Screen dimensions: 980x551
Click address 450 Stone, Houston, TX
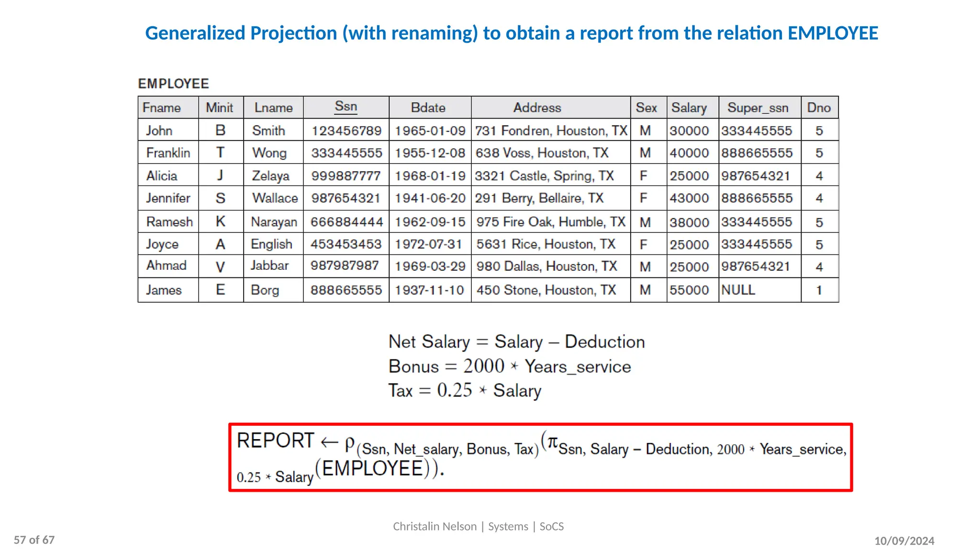coord(546,290)
